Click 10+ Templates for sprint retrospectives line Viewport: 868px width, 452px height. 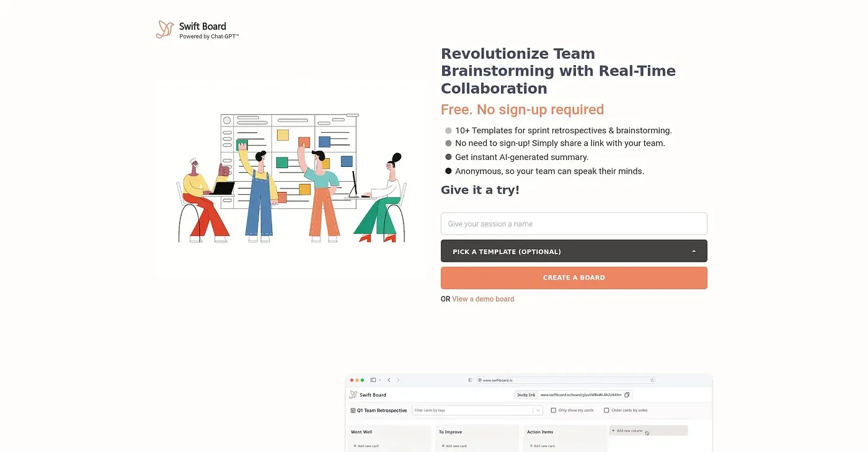(x=564, y=130)
